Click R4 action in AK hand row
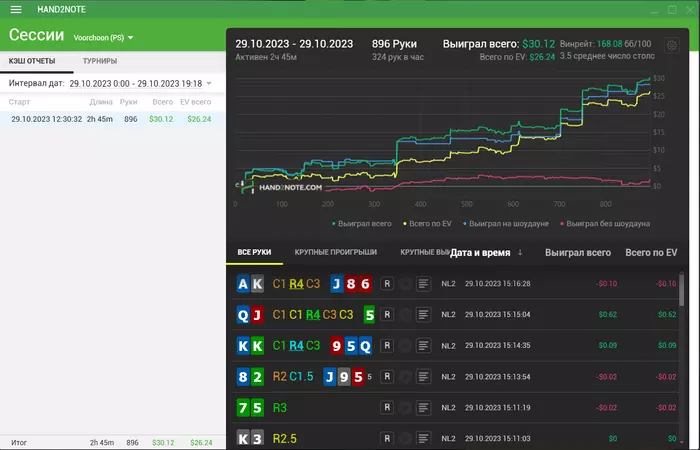 (x=296, y=284)
